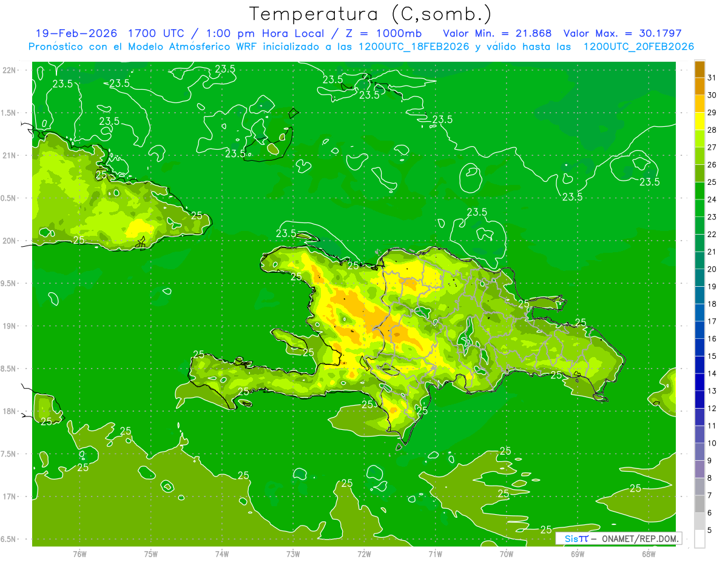The image size is (728, 562).
Task: Click the 31 label on the color scale
Action: (x=712, y=78)
